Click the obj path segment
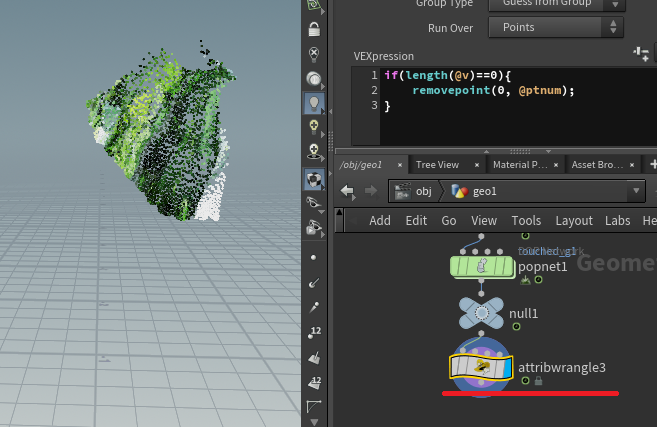The height and width of the screenshot is (427, 657). coord(413,192)
